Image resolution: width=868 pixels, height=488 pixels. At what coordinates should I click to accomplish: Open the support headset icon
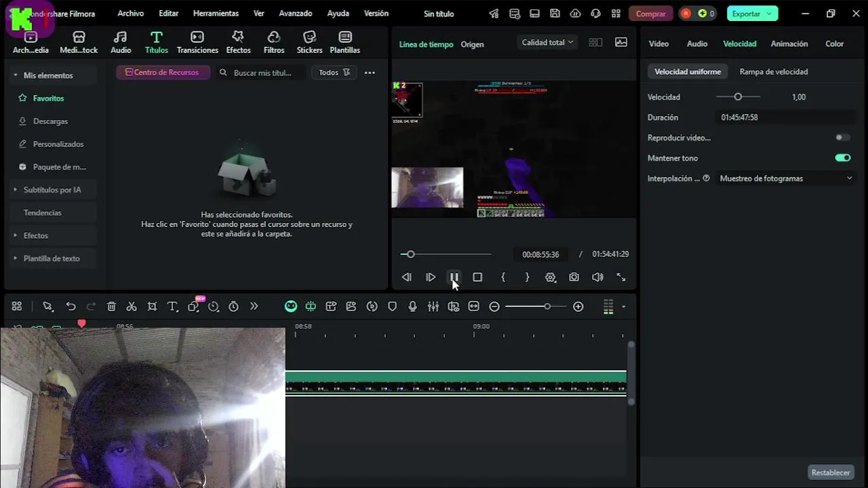(595, 14)
